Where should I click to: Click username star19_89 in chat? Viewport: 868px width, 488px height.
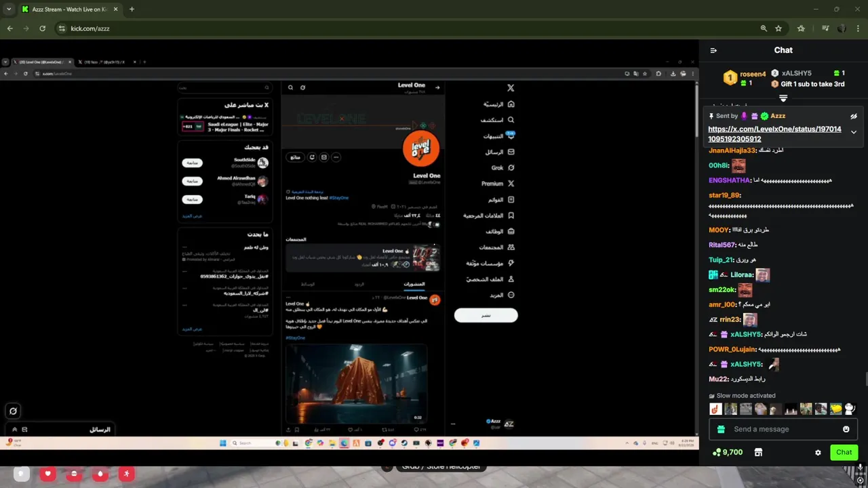[725, 195]
